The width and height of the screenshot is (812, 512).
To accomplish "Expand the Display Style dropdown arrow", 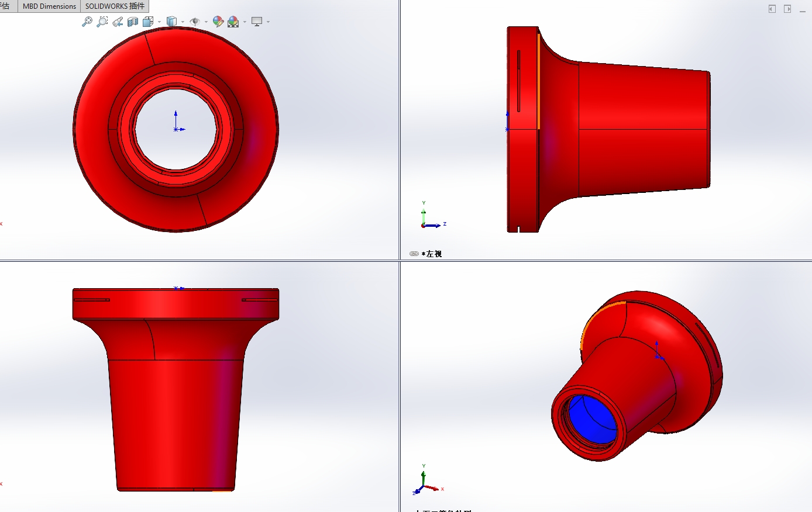I will point(183,22).
